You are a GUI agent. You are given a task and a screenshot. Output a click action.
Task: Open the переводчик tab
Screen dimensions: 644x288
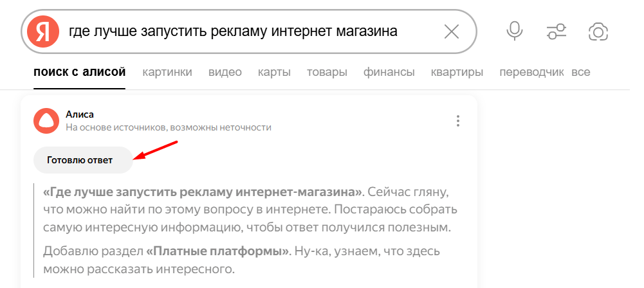click(x=532, y=73)
